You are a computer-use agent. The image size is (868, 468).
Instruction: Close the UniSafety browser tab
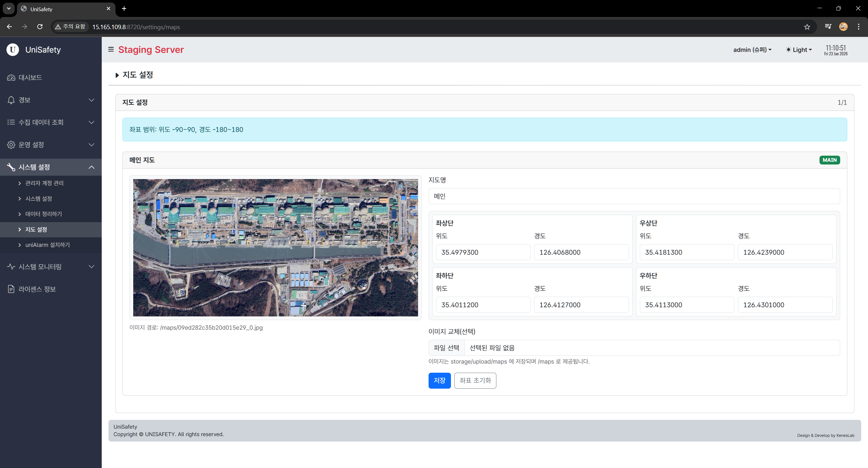coord(108,9)
